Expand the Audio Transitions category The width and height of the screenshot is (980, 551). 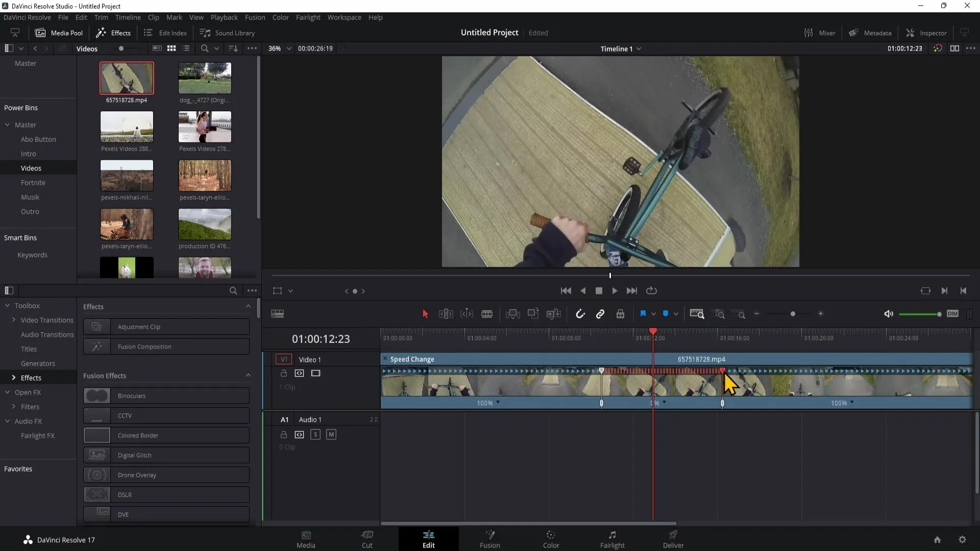tap(47, 334)
